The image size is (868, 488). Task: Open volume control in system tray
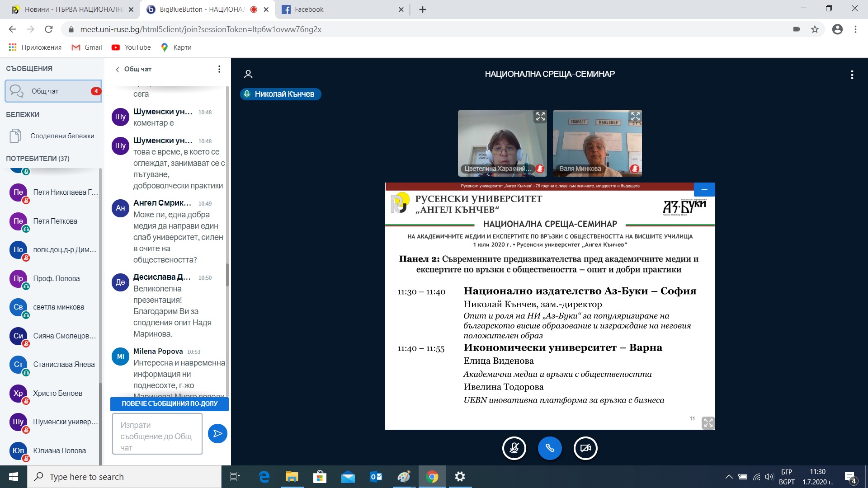[769, 477]
